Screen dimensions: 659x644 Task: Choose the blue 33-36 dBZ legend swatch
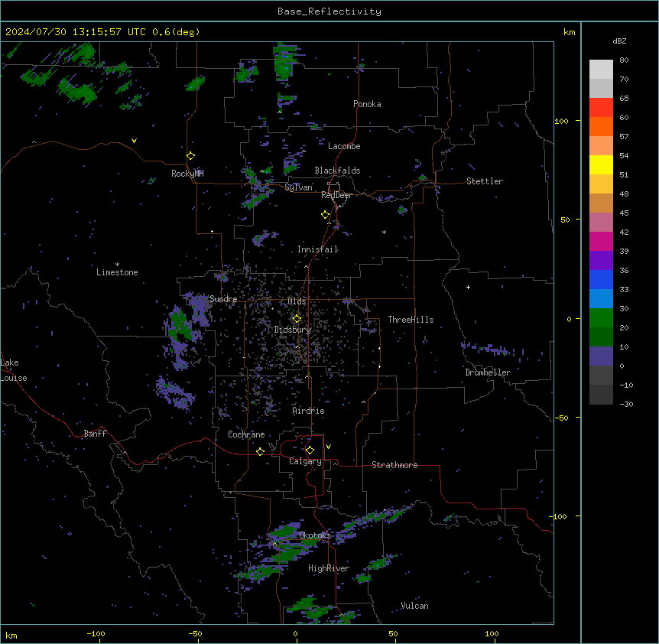click(x=601, y=279)
